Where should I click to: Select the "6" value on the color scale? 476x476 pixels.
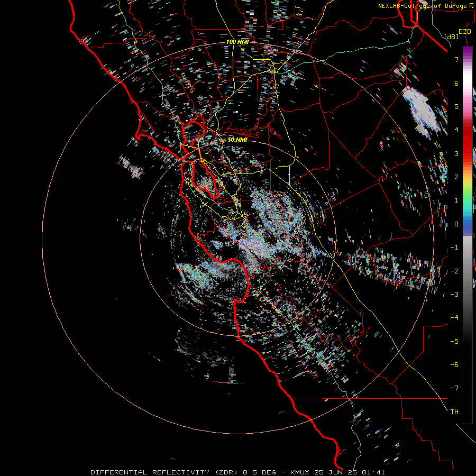point(456,83)
